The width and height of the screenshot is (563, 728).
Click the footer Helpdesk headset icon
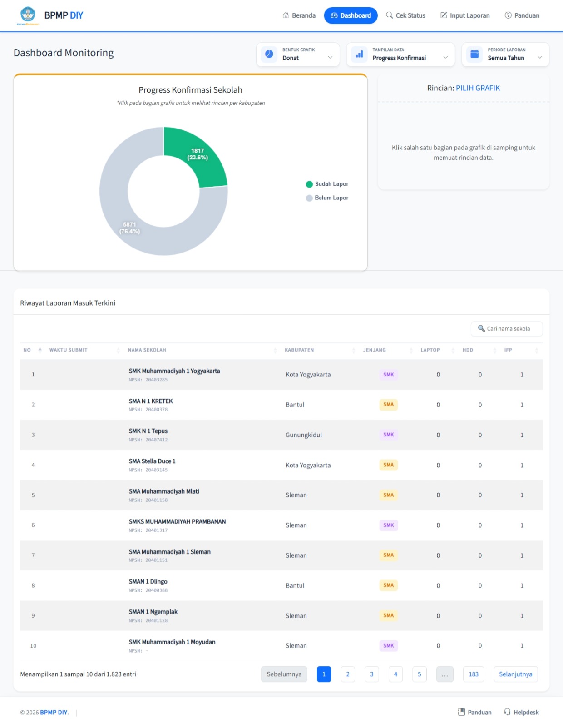[507, 712]
